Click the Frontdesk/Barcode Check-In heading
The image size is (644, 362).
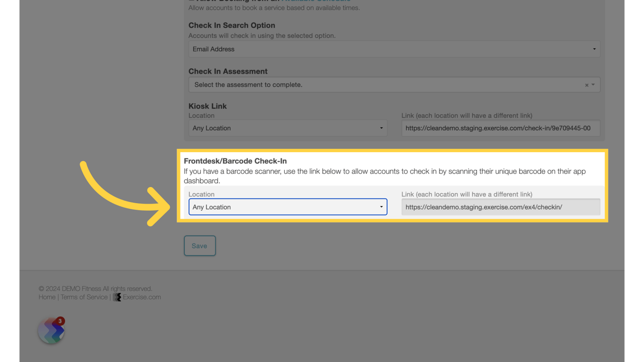click(235, 161)
